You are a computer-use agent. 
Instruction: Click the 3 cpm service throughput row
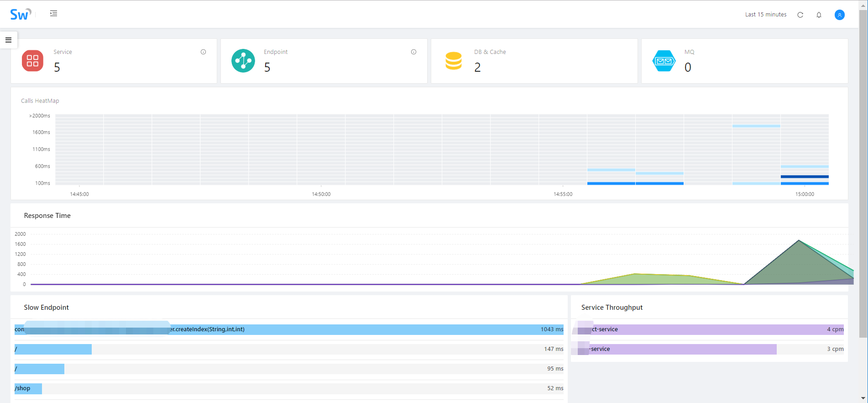coord(708,349)
